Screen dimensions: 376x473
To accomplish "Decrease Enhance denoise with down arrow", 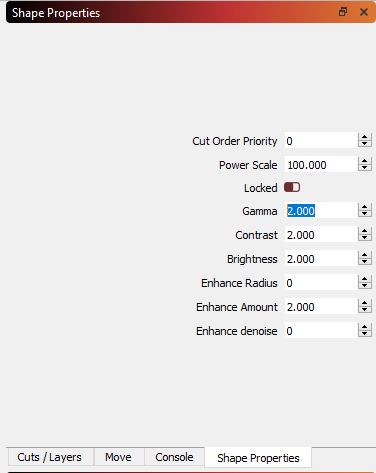I will coord(365,334).
